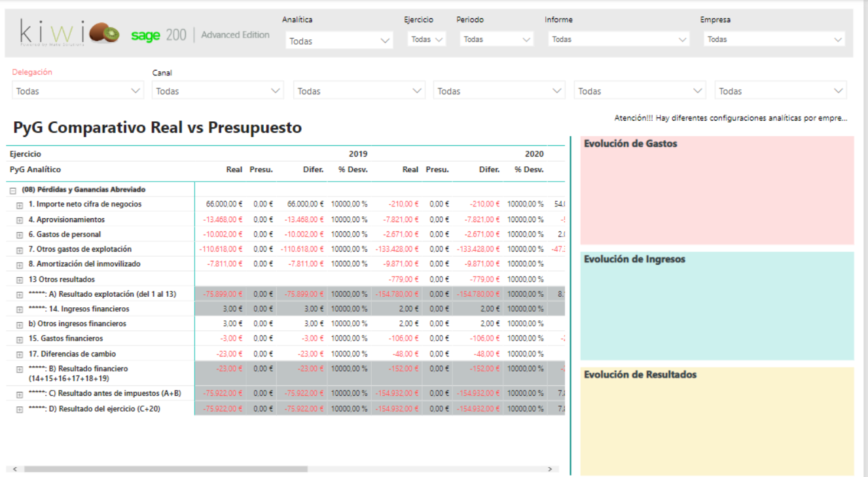Click the % Desv. column header under 2020

(x=529, y=169)
